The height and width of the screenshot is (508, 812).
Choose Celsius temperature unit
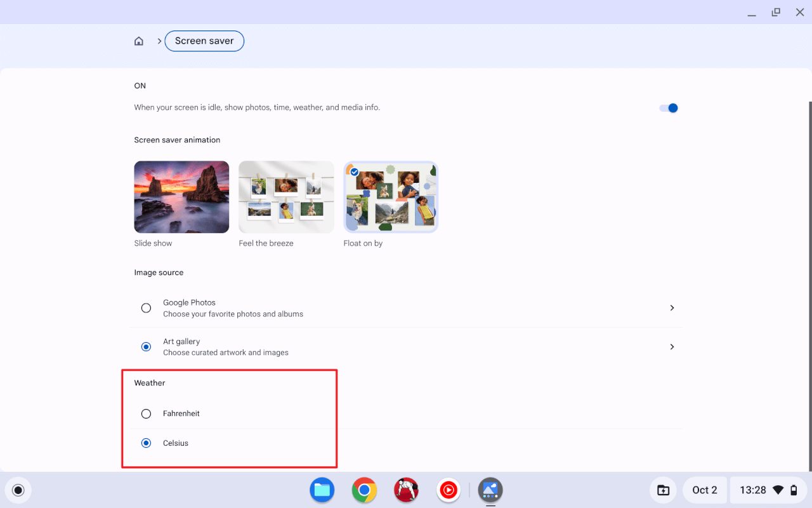click(x=147, y=443)
